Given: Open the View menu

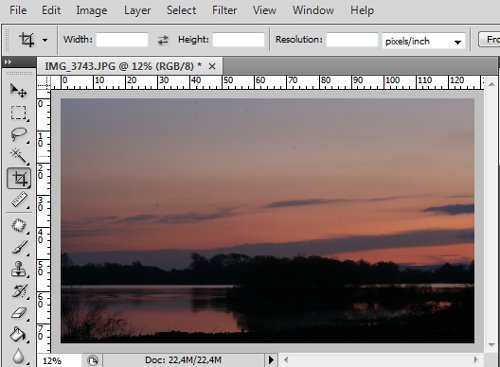Looking at the screenshot, I should tap(264, 10).
